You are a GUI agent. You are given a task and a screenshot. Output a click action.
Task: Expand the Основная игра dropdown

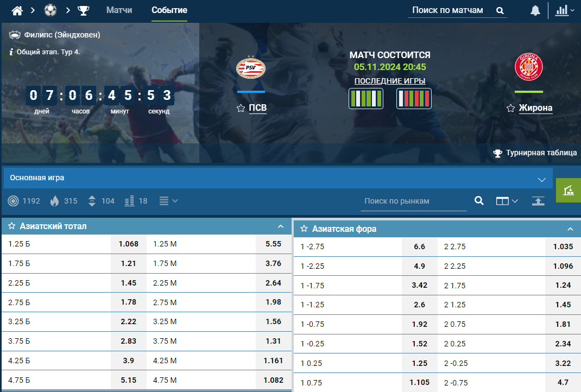(x=541, y=179)
